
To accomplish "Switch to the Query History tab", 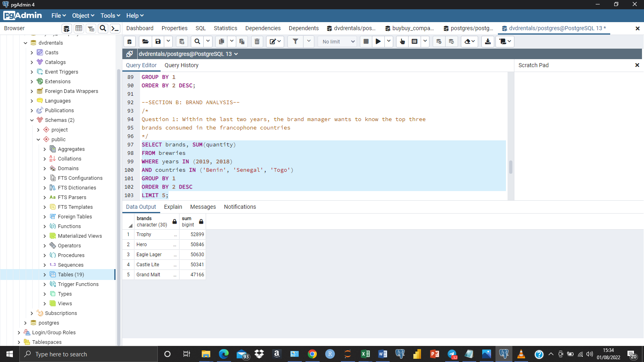I will click(x=182, y=65).
